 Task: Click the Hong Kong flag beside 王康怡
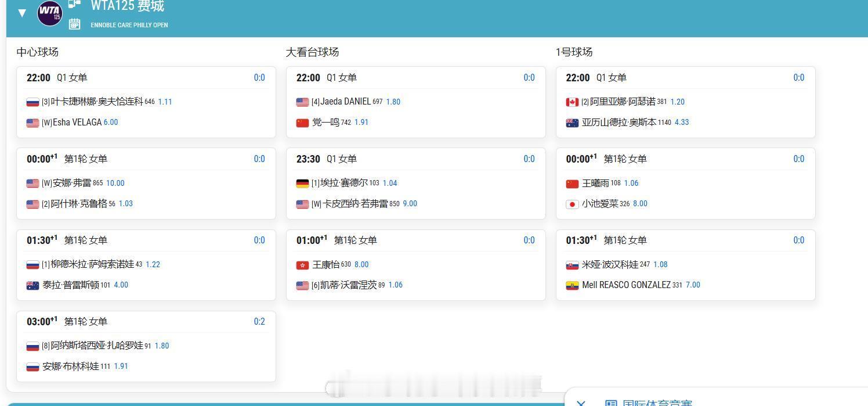point(302,265)
